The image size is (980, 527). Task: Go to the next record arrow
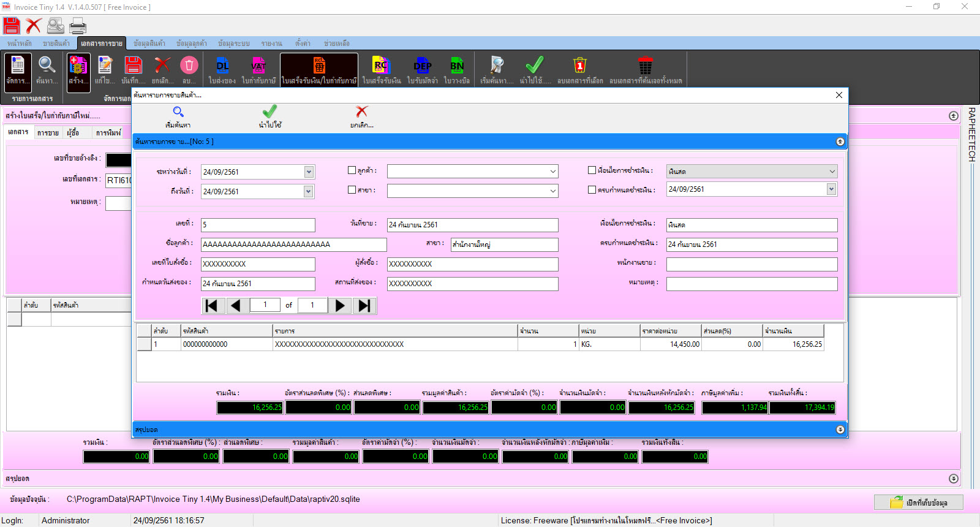[x=340, y=305]
